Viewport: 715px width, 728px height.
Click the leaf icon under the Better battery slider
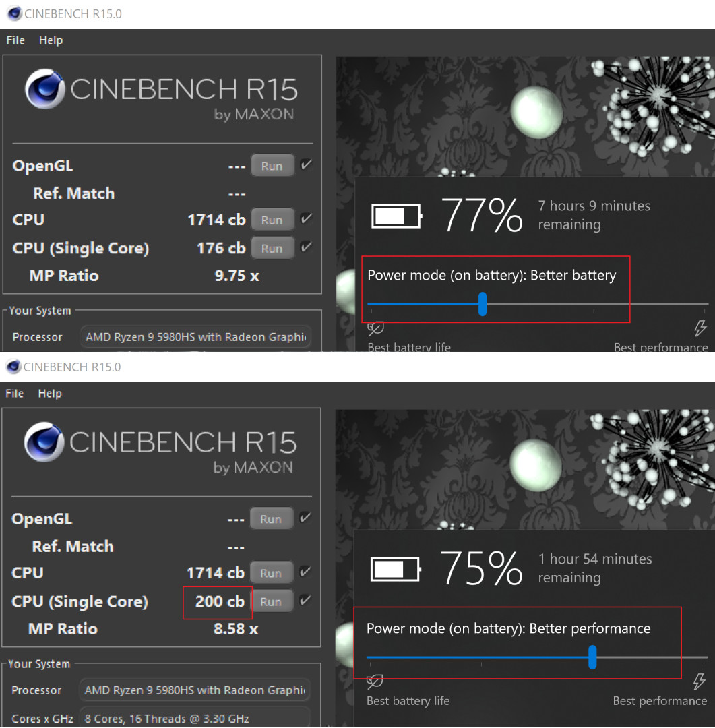point(375,329)
